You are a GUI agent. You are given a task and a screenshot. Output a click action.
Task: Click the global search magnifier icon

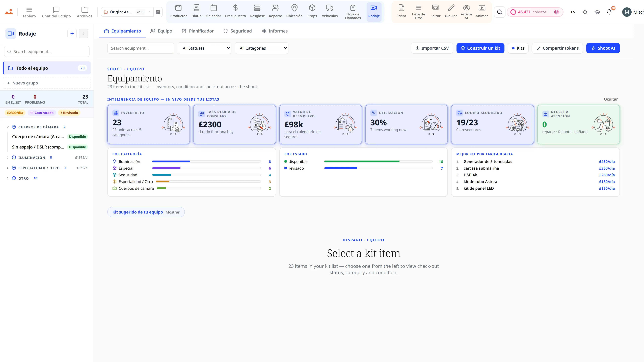(x=499, y=12)
